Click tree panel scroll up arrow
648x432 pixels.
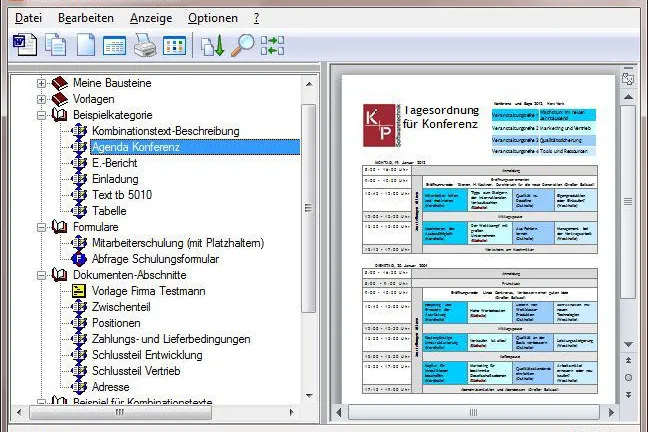(309, 84)
